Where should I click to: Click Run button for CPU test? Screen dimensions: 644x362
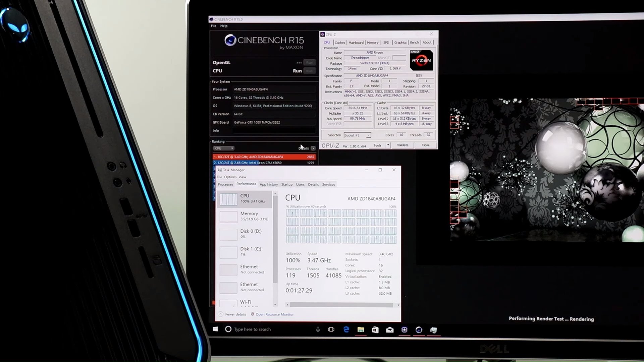pos(309,71)
